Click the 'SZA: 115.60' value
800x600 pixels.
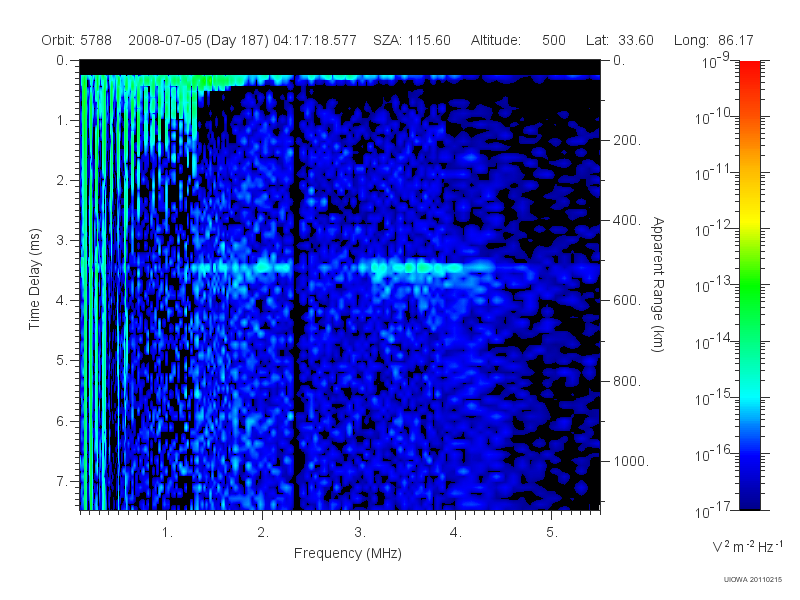tap(412, 40)
